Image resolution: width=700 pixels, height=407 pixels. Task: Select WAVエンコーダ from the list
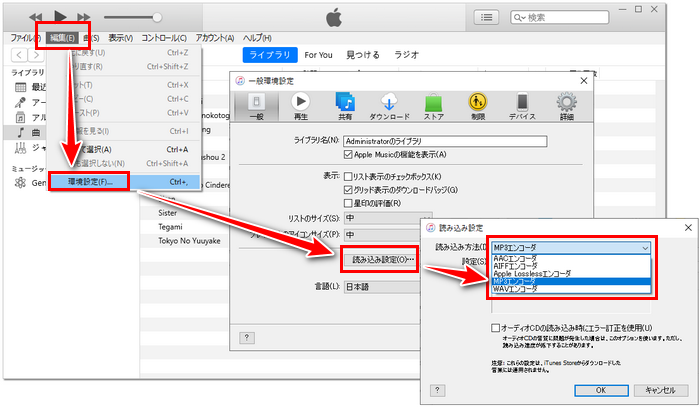(x=571, y=289)
